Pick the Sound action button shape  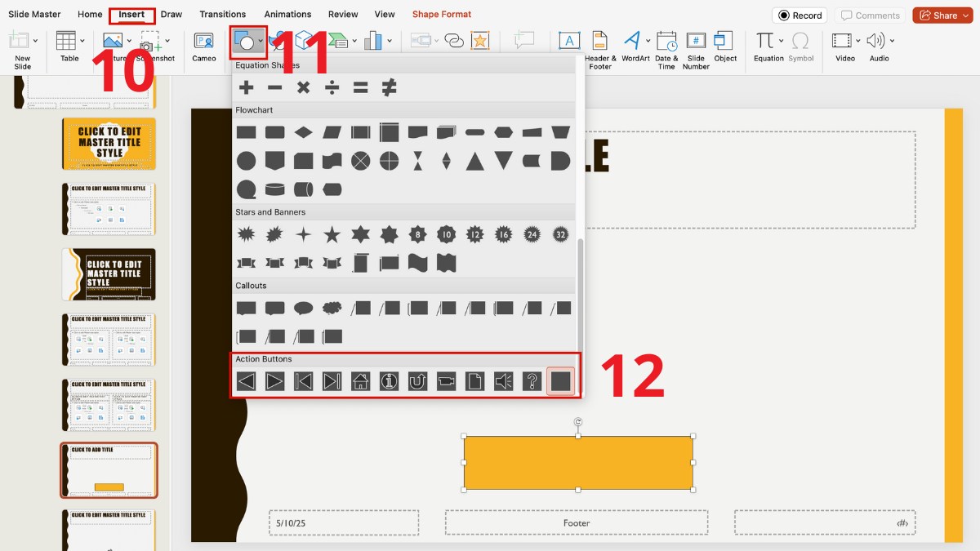[504, 381]
